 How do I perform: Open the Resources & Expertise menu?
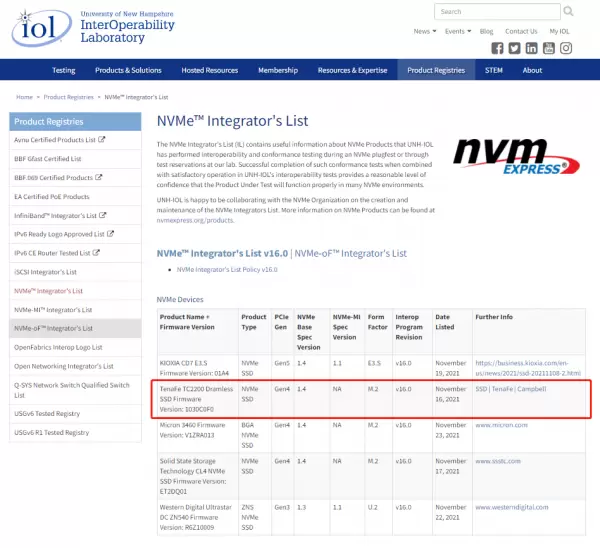(352, 70)
